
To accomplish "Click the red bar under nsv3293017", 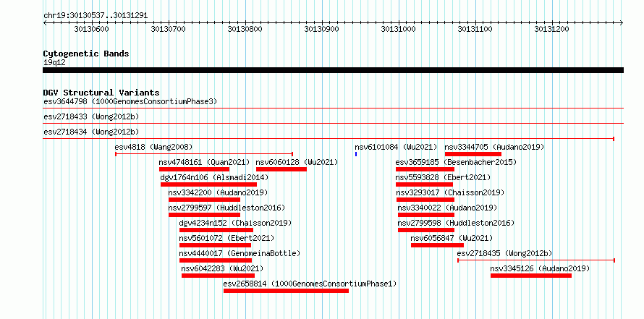I will coord(425,200).
